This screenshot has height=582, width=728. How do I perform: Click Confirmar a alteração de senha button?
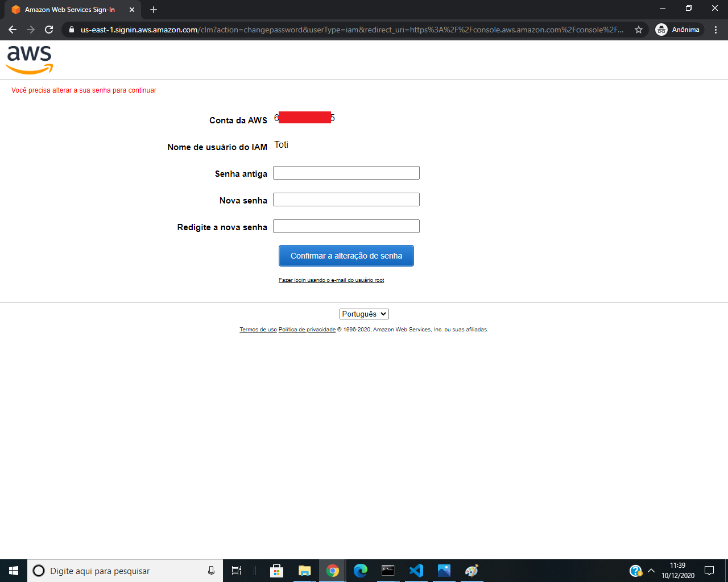[346, 256]
